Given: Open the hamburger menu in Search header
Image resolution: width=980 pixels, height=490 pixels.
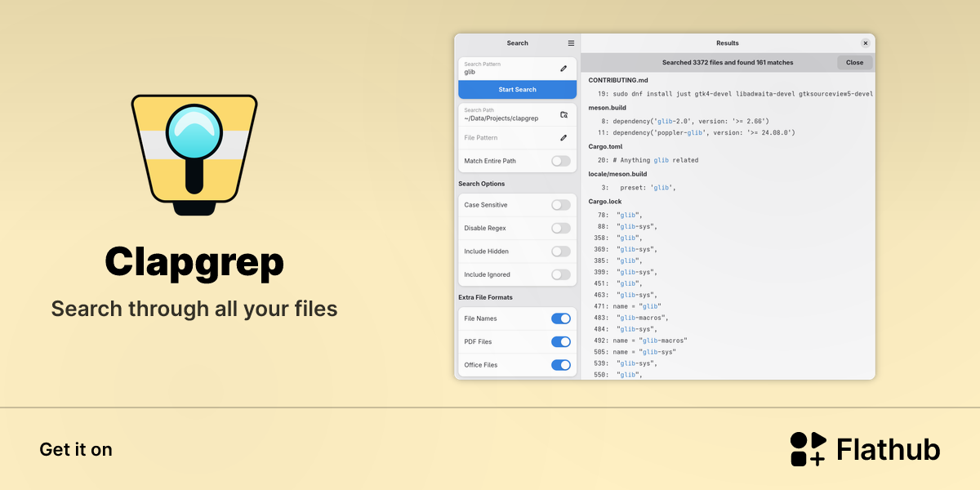Looking at the screenshot, I should point(571,43).
